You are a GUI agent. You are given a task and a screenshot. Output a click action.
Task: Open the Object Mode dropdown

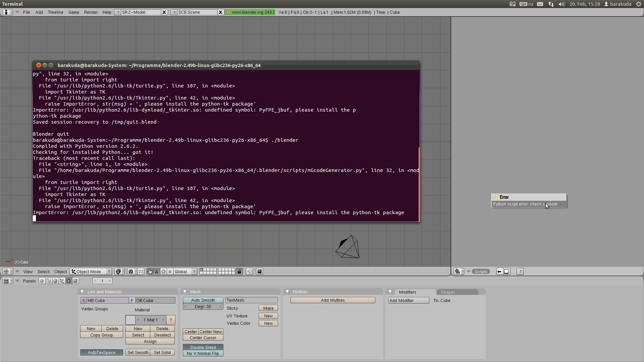click(91, 271)
